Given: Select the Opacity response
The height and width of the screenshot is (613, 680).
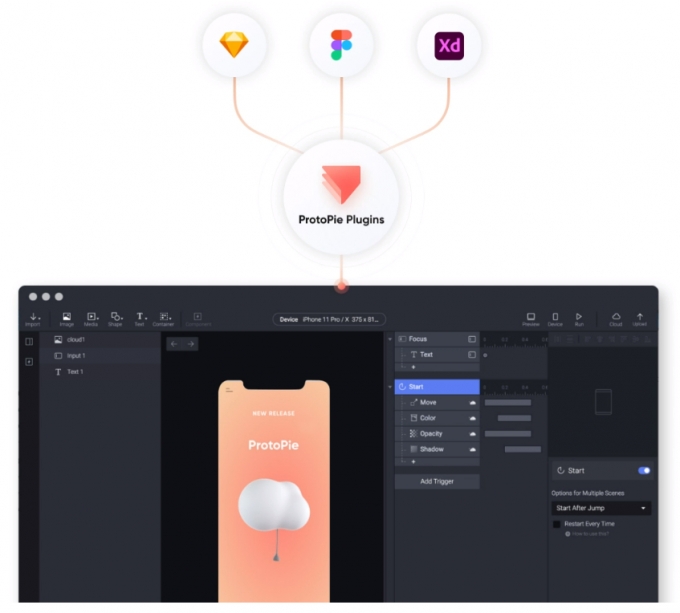Looking at the screenshot, I should [437, 434].
